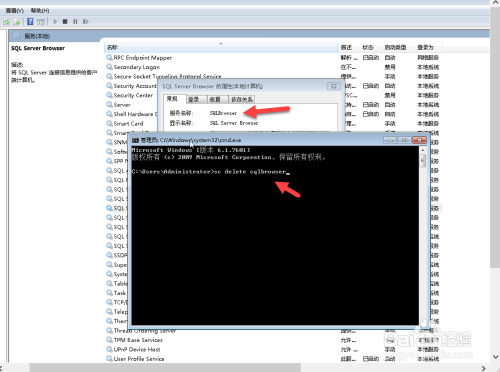This screenshot has height=372, width=500.
Task: Click the Start Service play icon
Action: click(x=55, y=22)
